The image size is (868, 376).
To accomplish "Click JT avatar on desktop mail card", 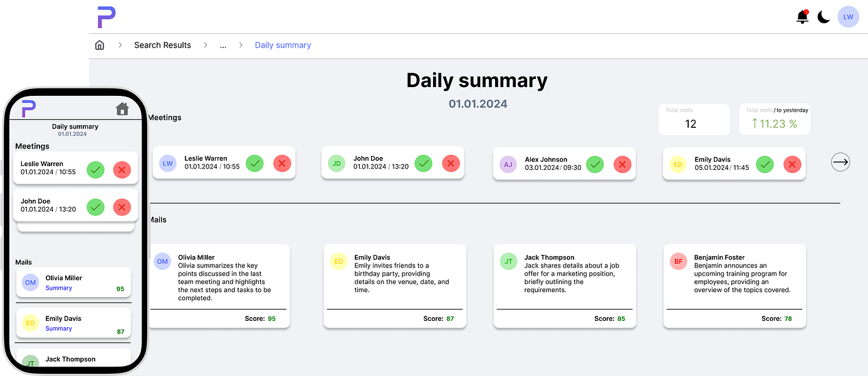I will click(509, 261).
